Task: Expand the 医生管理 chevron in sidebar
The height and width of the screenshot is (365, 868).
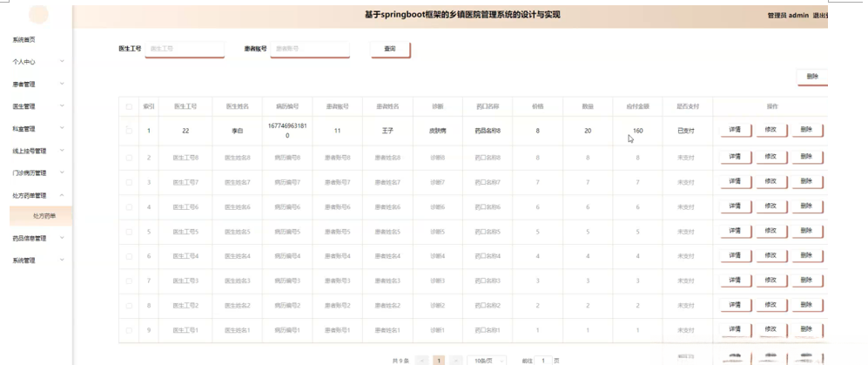Action: (x=62, y=105)
